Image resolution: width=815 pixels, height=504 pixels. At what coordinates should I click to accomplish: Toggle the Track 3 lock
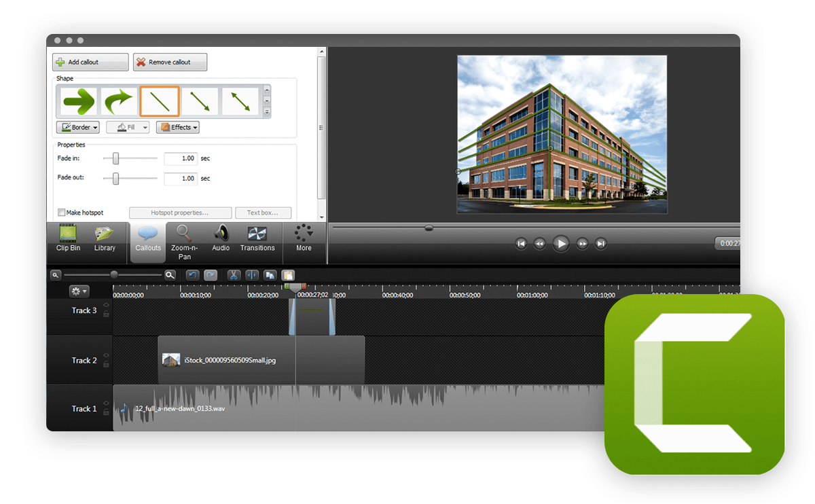(x=106, y=314)
